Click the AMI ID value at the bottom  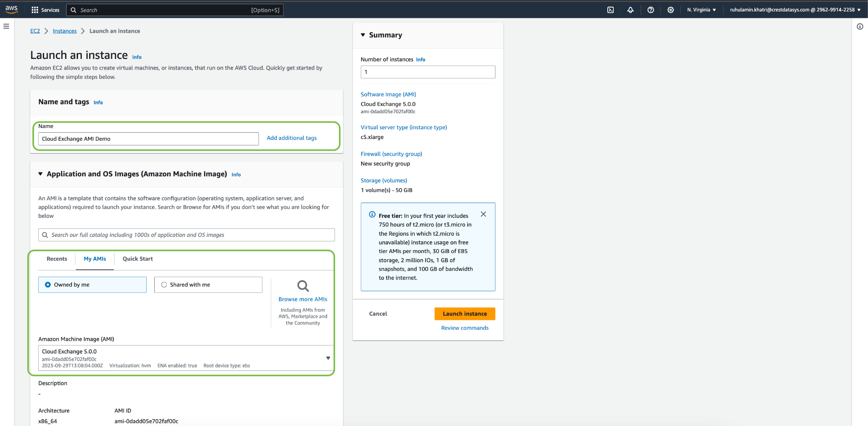click(146, 421)
